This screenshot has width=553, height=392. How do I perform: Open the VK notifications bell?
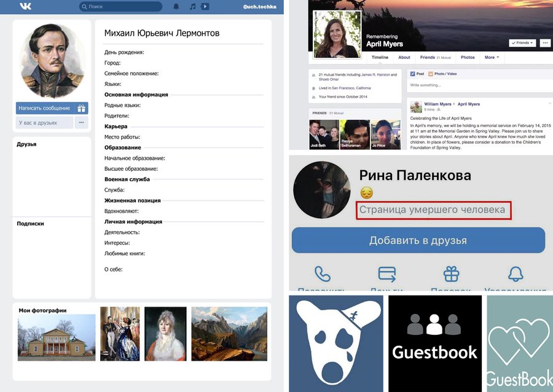click(x=176, y=6)
